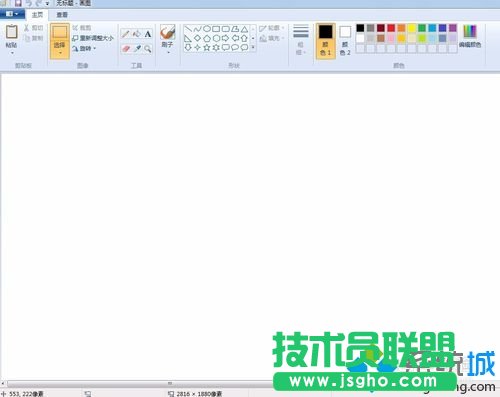Pick the black palette swatch
Screen dimensions: 500x397
tap(360, 28)
